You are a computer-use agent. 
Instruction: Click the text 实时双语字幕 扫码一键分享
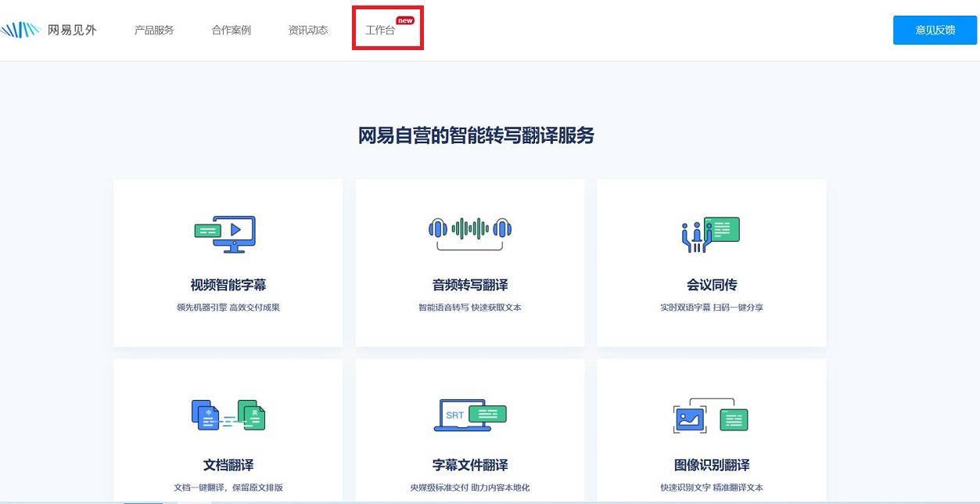(x=712, y=308)
